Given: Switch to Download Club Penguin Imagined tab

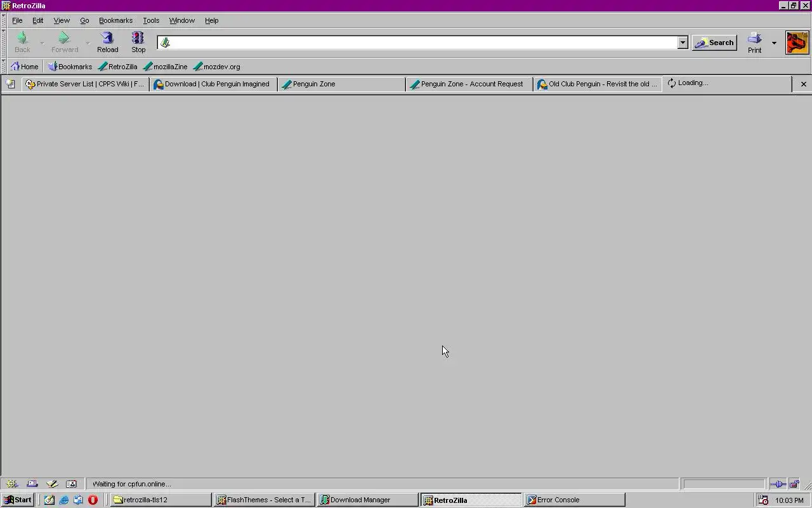Looking at the screenshot, I should pyautogui.click(x=213, y=84).
